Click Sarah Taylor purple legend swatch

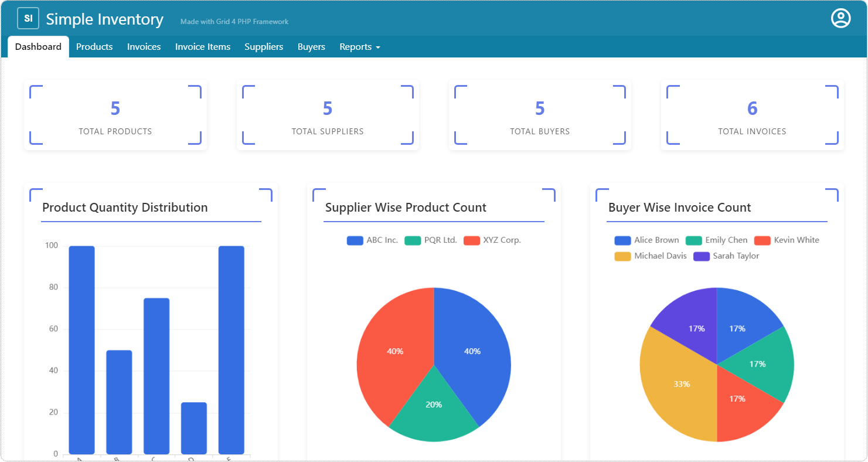[x=702, y=256]
